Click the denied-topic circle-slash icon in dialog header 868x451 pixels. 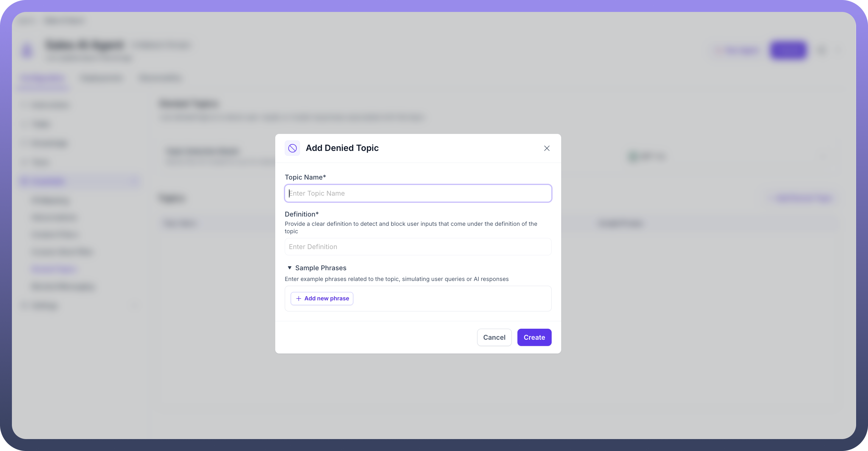click(292, 148)
